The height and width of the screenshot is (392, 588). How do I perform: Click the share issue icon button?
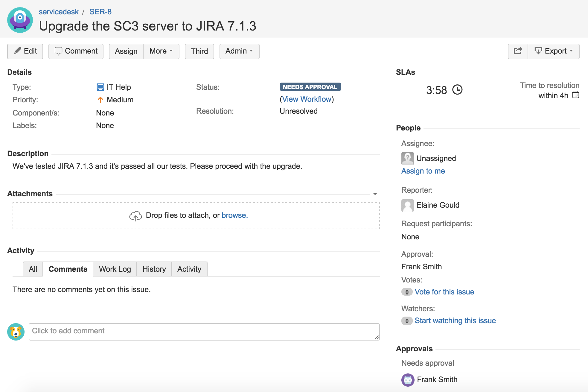pyautogui.click(x=518, y=51)
